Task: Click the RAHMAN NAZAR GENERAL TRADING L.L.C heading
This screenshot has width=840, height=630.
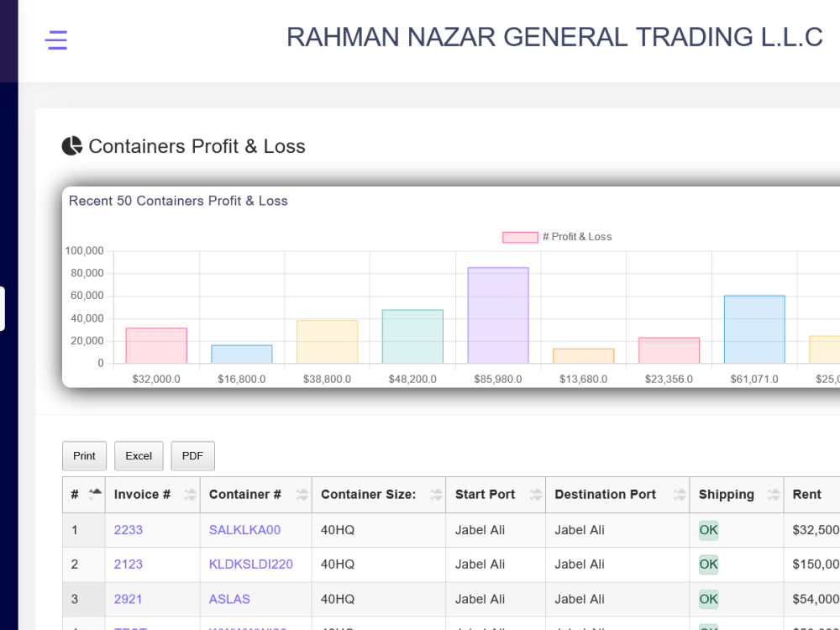Action: point(554,37)
